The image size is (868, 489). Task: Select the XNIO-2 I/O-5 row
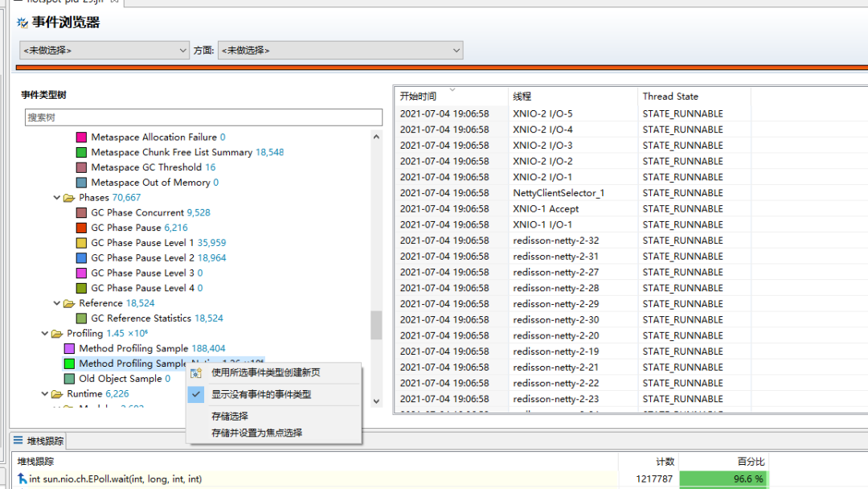coord(631,113)
